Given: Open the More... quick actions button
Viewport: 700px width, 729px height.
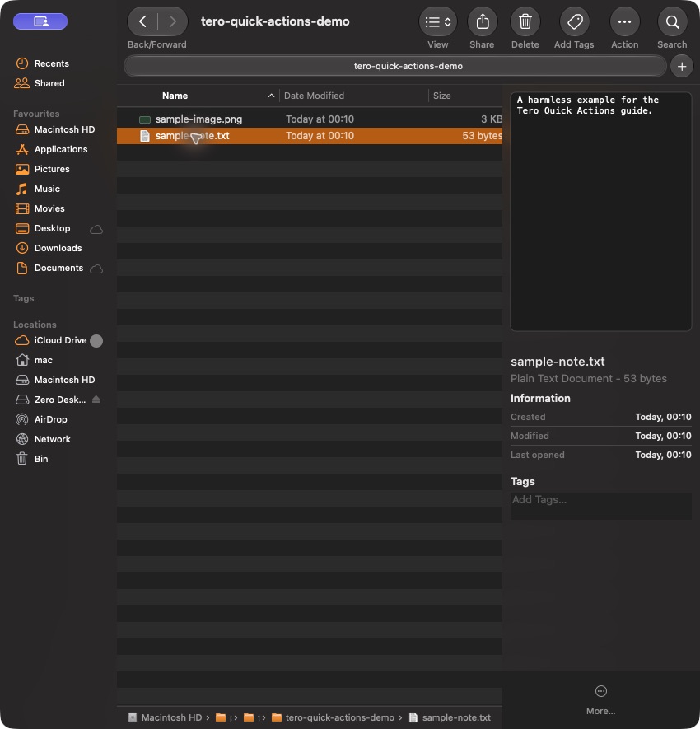Looking at the screenshot, I should [x=601, y=699].
